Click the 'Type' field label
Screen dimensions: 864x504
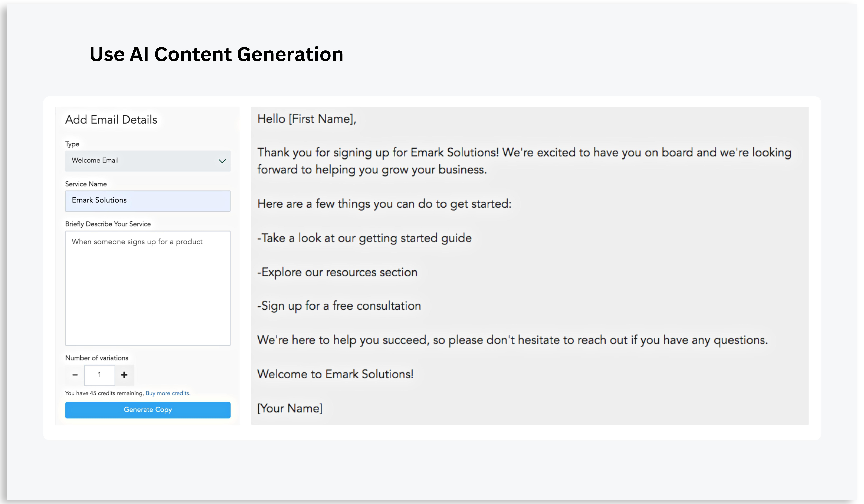72,144
